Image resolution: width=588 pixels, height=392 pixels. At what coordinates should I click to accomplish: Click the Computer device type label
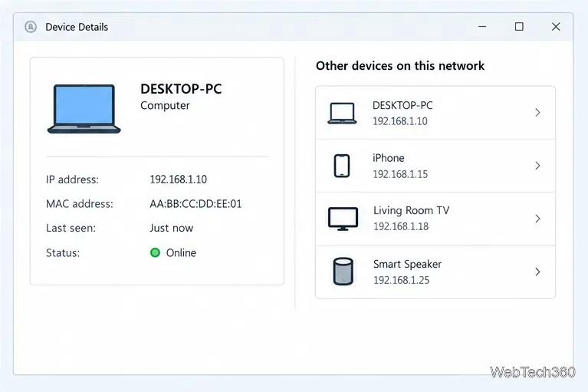[x=165, y=106]
